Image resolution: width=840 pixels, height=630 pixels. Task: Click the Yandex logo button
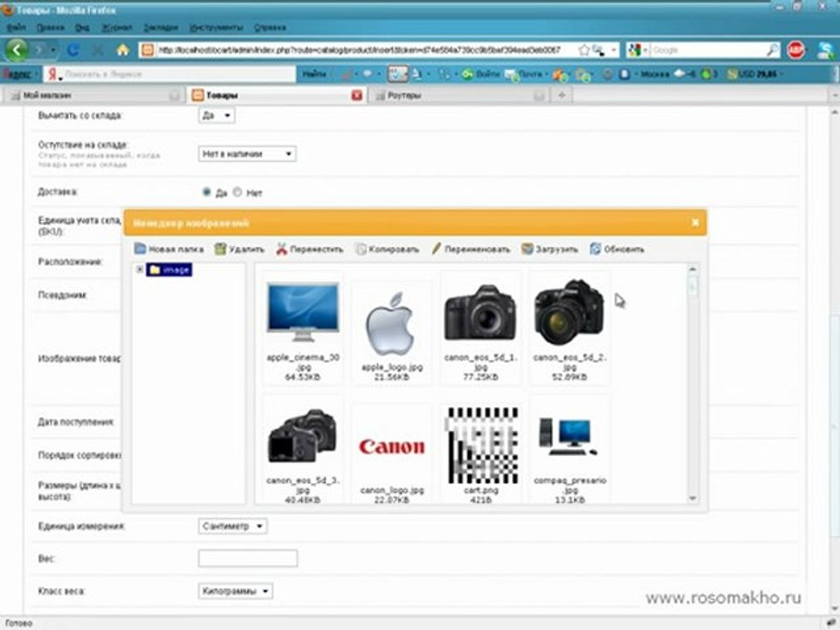(x=17, y=73)
